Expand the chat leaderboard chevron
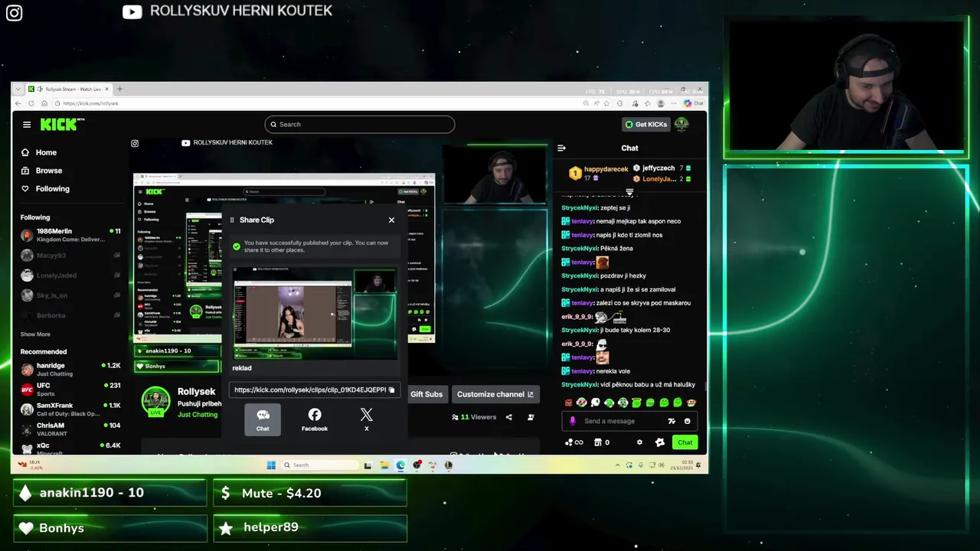 629,191
